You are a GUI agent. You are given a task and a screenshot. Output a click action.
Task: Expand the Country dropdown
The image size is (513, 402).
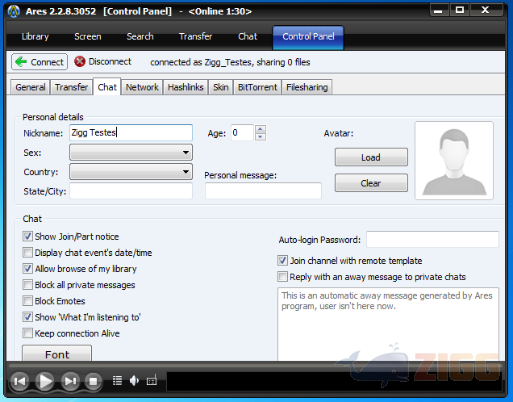tap(131, 172)
